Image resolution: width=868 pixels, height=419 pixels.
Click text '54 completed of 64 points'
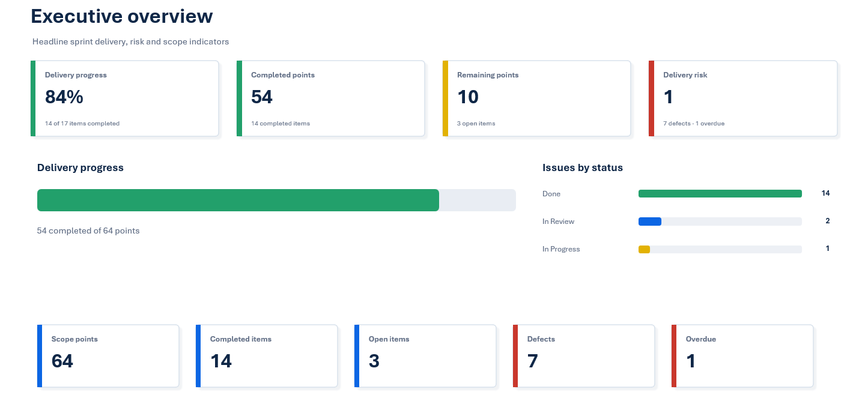click(x=88, y=231)
